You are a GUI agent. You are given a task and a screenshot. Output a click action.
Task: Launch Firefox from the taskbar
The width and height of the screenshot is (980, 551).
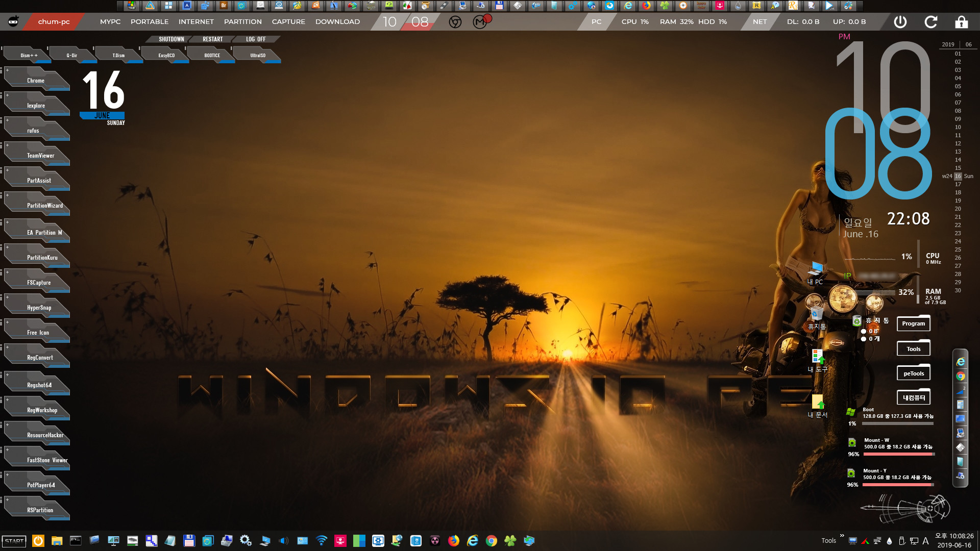pyautogui.click(x=453, y=541)
